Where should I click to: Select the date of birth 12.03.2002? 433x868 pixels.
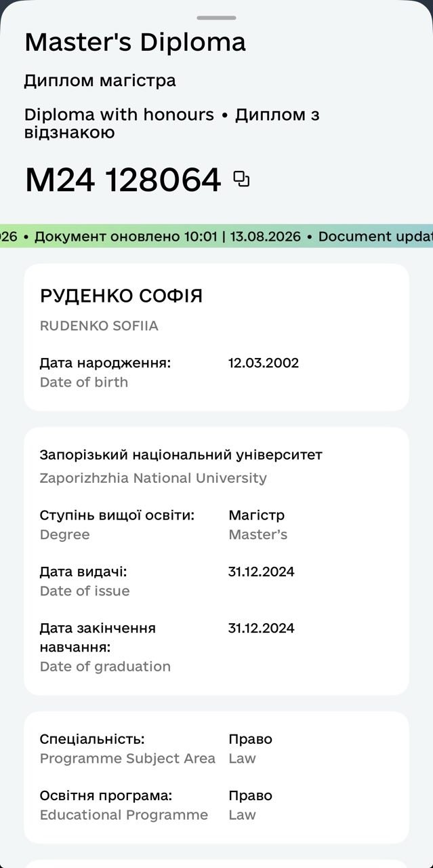(264, 363)
